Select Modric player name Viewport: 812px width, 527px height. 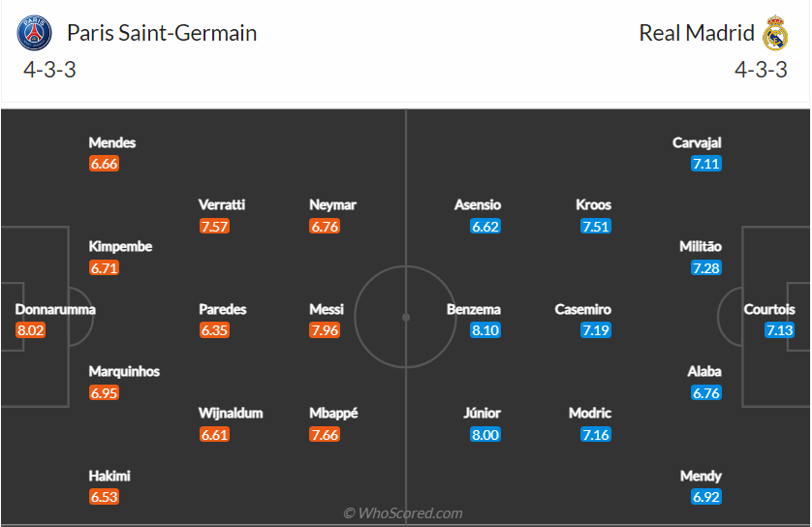click(x=590, y=413)
